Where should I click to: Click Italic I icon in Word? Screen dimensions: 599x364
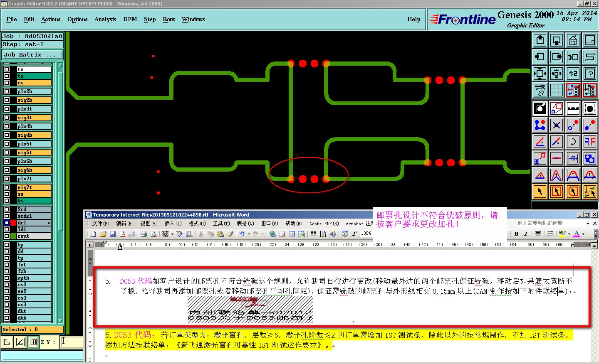[526, 234]
